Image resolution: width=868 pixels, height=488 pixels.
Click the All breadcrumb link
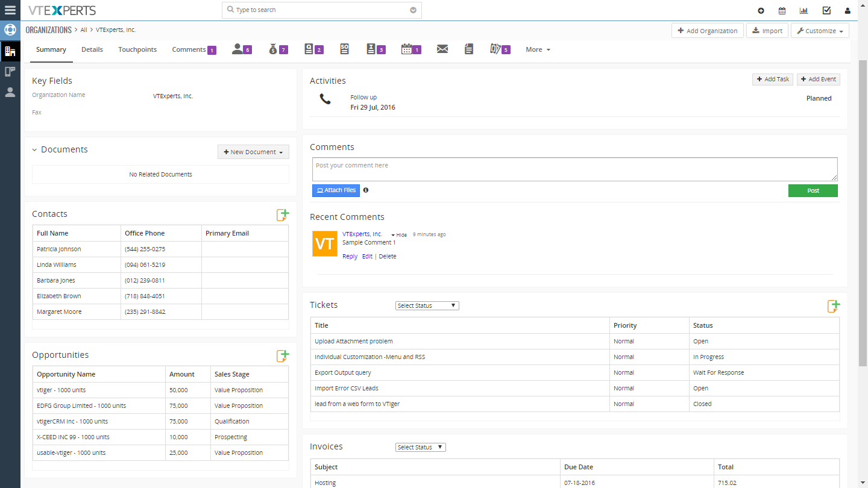[x=84, y=30]
